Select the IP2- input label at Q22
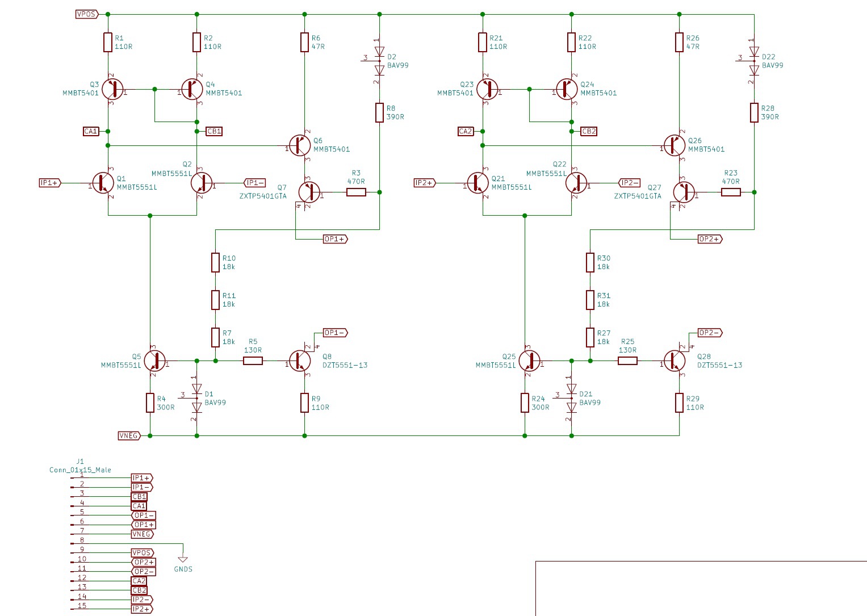This screenshot has width=867, height=616. coord(629,183)
